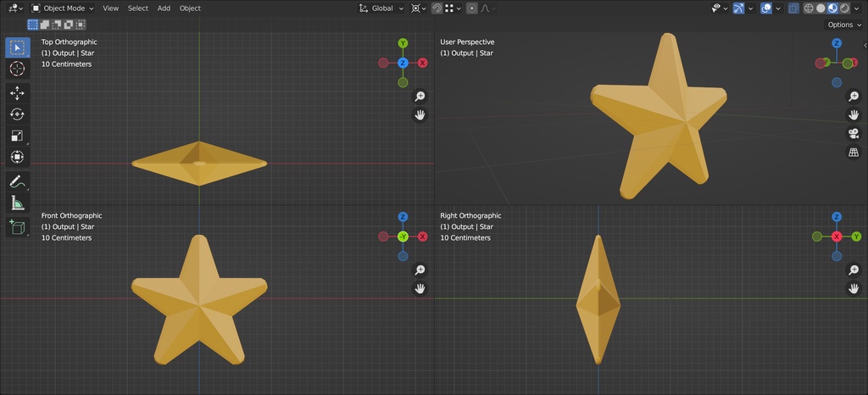This screenshot has height=395, width=868.
Task: Click zoom magnifier in Right Orthographic view
Action: (854, 270)
